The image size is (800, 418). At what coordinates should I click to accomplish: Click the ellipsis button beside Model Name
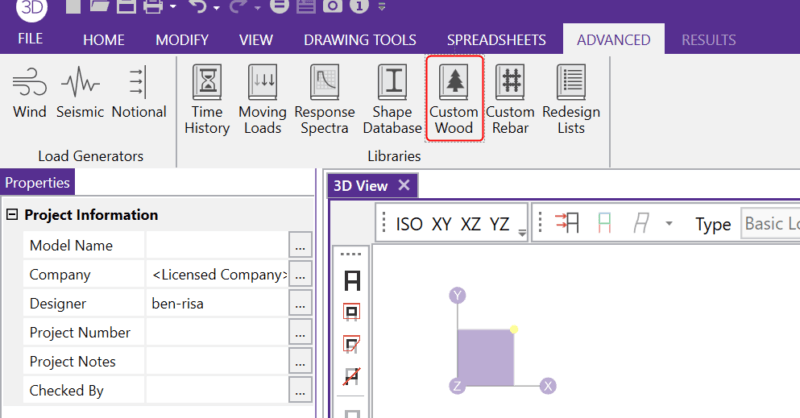pyautogui.click(x=300, y=245)
